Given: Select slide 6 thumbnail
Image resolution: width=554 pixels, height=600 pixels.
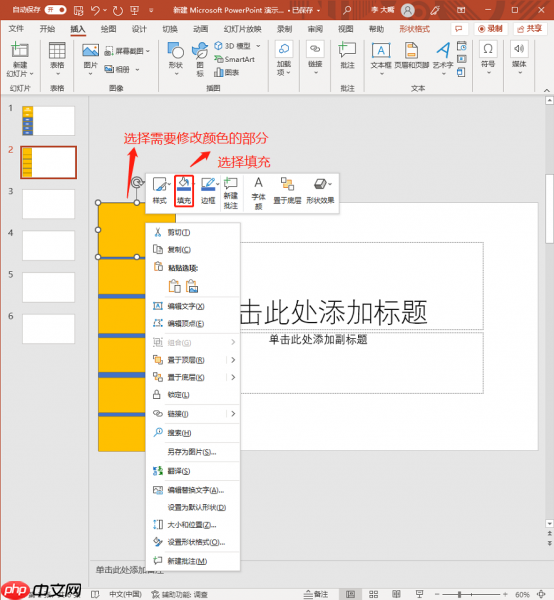Looking at the screenshot, I should [x=48, y=329].
